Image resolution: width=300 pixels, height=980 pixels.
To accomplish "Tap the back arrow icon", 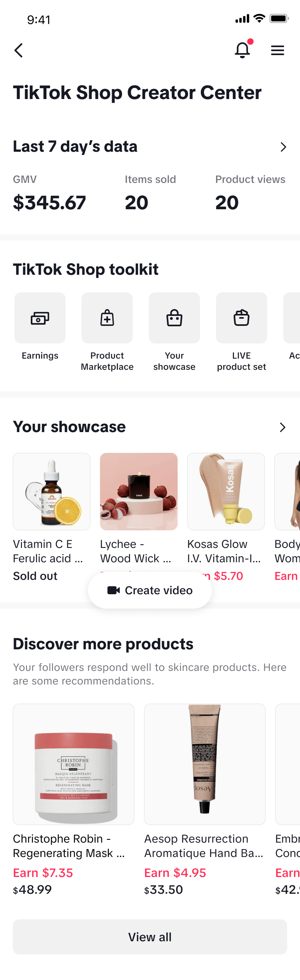I will (18, 50).
